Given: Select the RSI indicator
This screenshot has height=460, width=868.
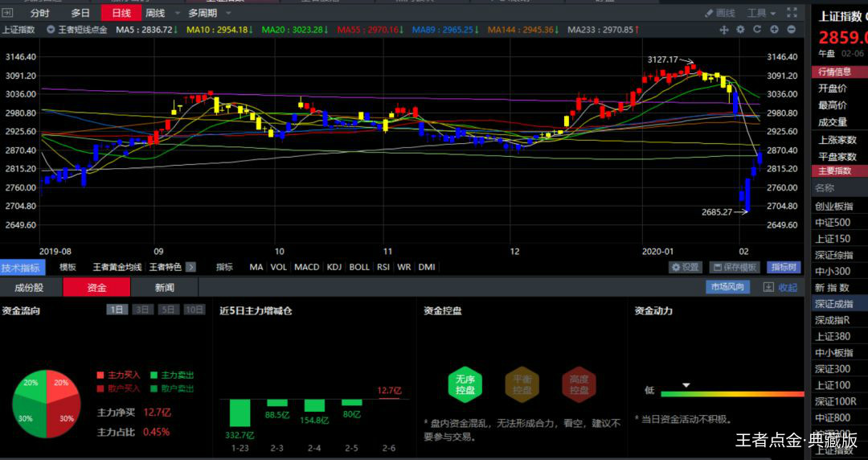Looking at the screenshot, I should [x=383, y=267].
